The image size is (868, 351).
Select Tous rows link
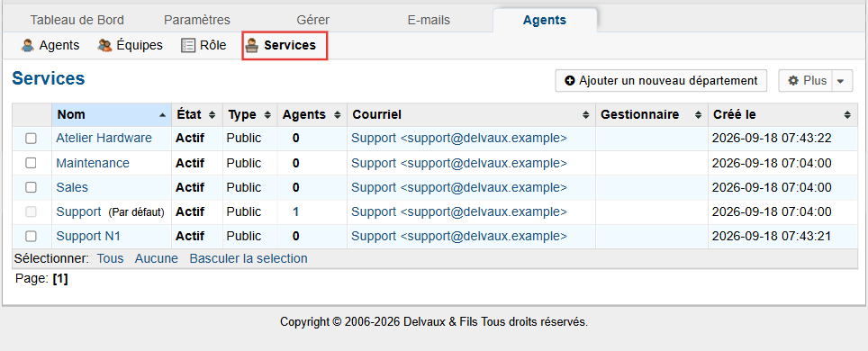110,258
